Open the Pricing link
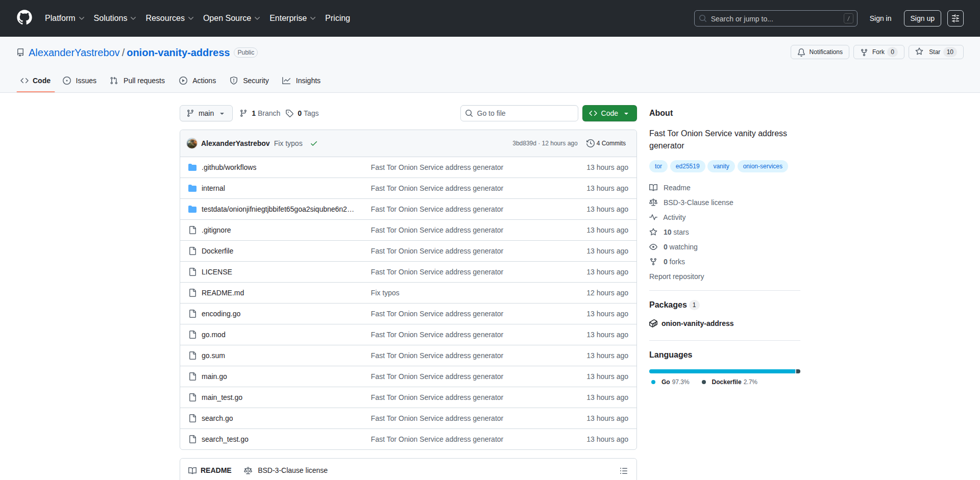Screen dimensions: 980x480 [x=337, y=18]
